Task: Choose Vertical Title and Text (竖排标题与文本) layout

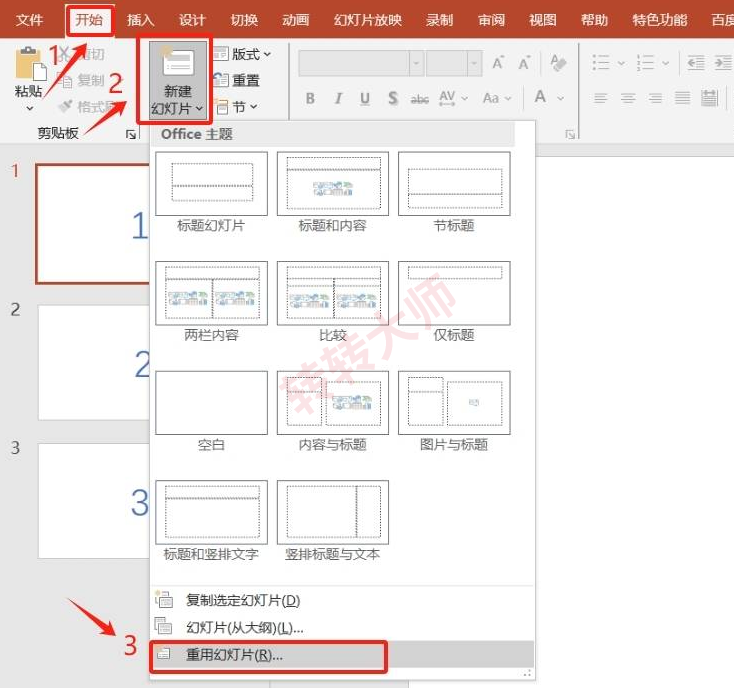Action: click(333, 520)
